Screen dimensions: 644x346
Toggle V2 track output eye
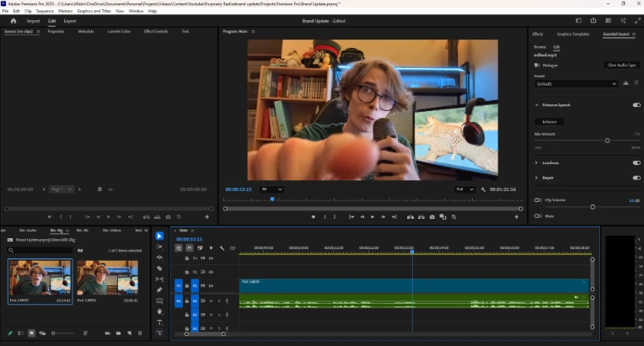(211, 272)
